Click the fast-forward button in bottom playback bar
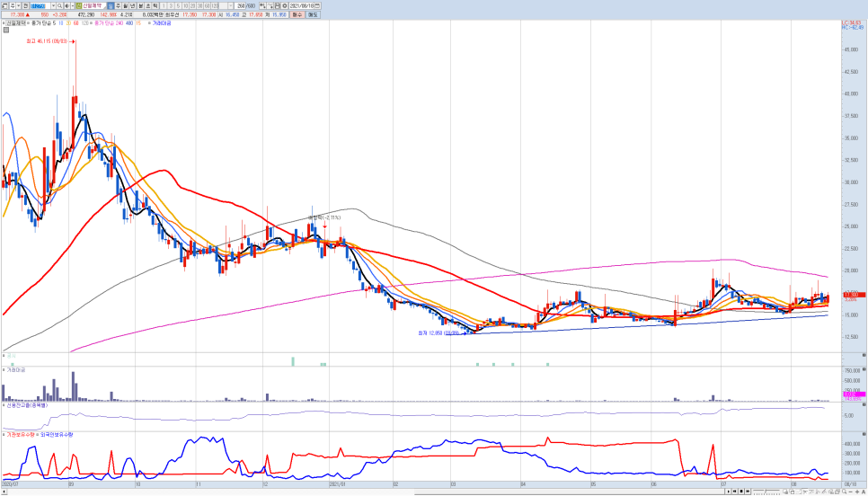The image size is (868, 496). click(x=748, y=491)
